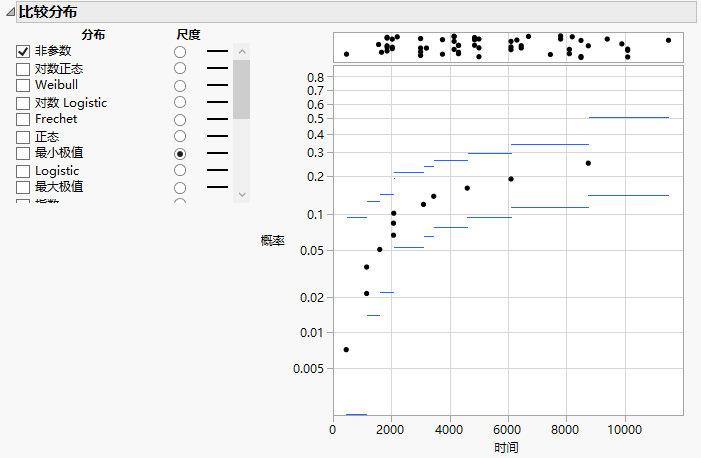Collapse the 比较分布 section disclosure triangle
The height and width of the screenshot is (458, 701).
point(10,13)
